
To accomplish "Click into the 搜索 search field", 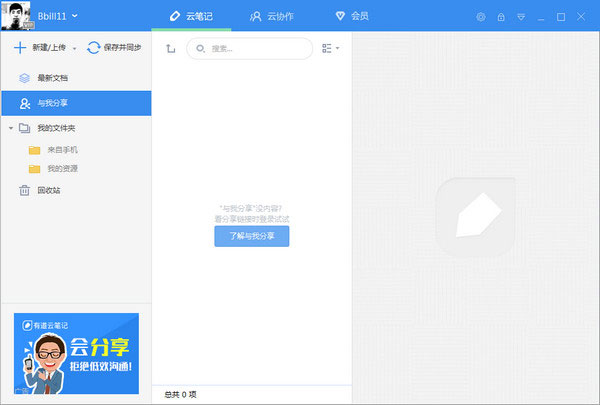I will [x=255, y=48].
